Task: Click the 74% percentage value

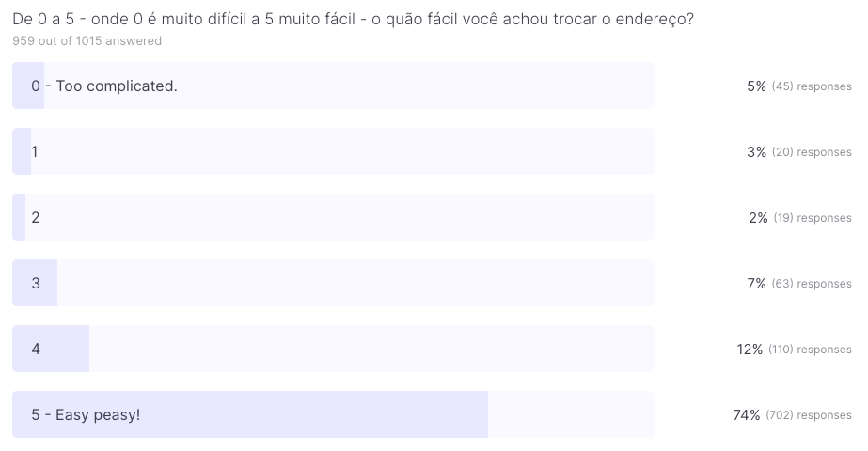Action: (x=747, y=415)
